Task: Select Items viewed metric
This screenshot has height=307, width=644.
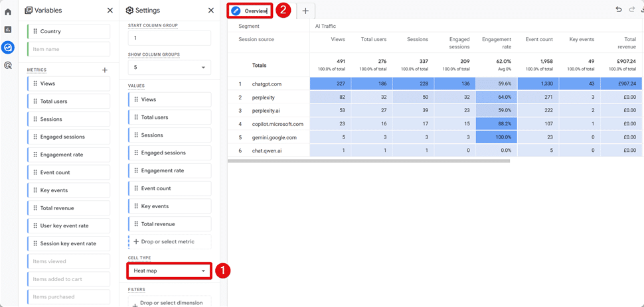Action: 68,261
